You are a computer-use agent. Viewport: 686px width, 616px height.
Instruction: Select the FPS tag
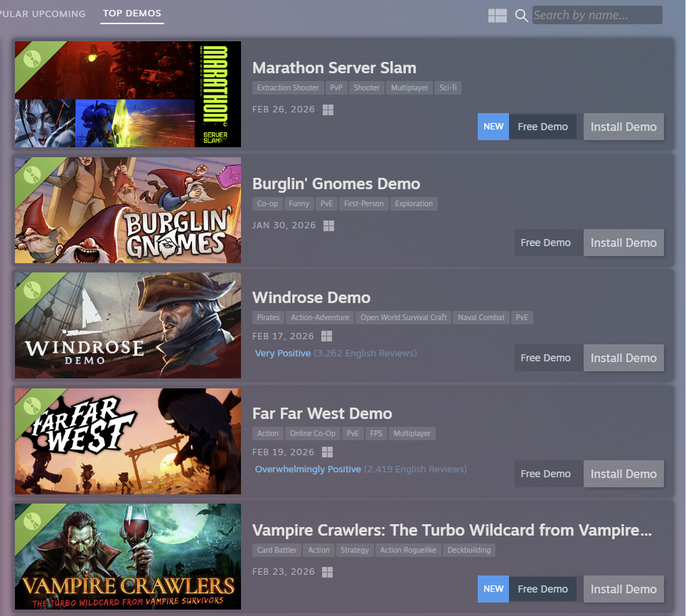[x=376, y=434]
